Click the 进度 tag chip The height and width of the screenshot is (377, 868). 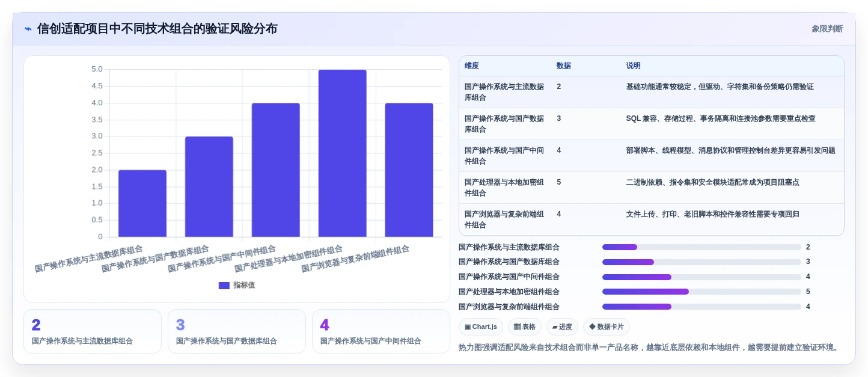562,327
